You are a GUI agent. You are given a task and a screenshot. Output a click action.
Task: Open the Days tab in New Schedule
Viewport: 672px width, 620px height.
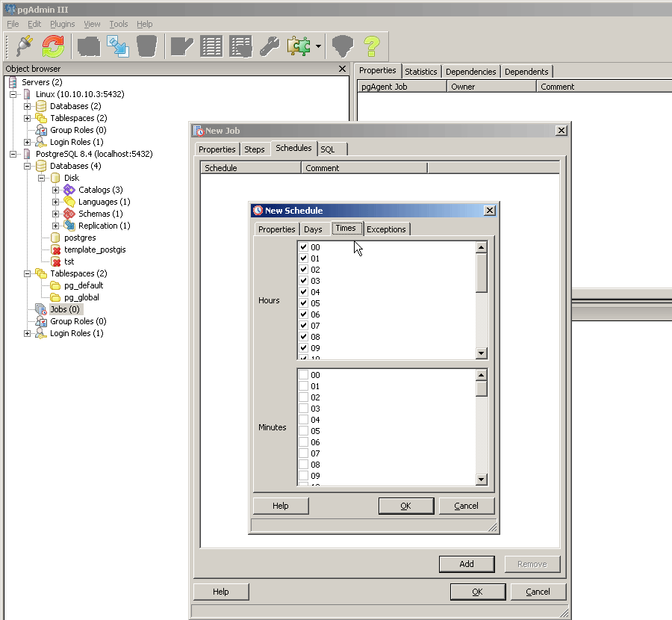pos(313,229)
